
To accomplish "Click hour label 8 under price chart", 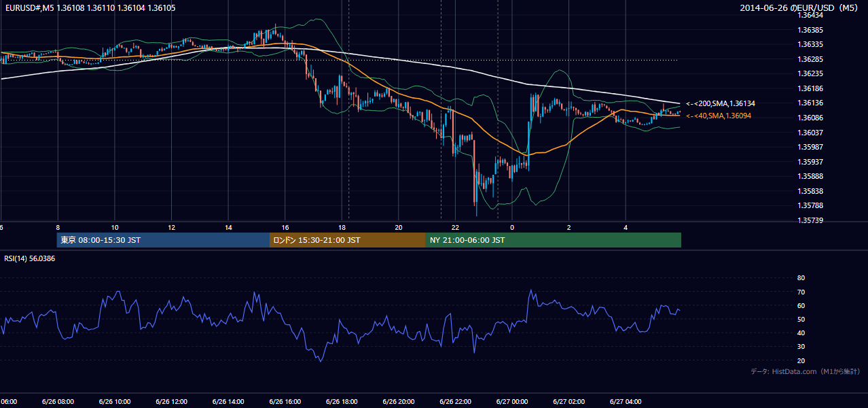I will (x=58, y=227).
